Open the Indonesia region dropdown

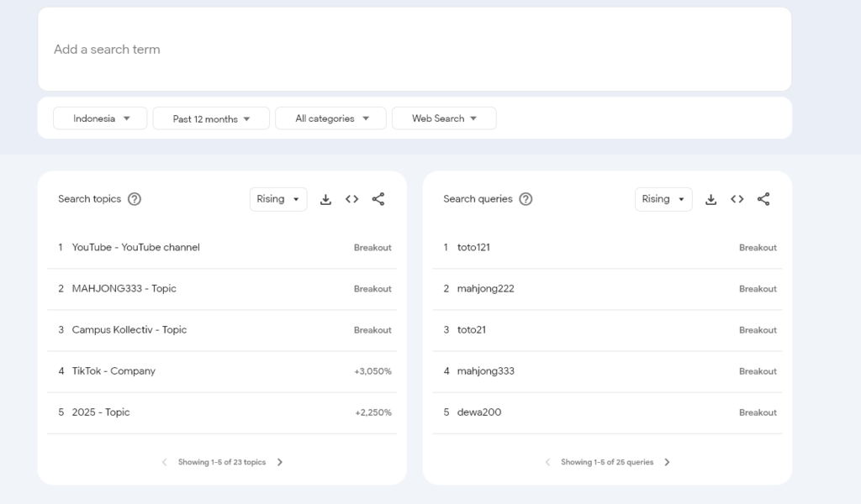(x=100, y=118)
